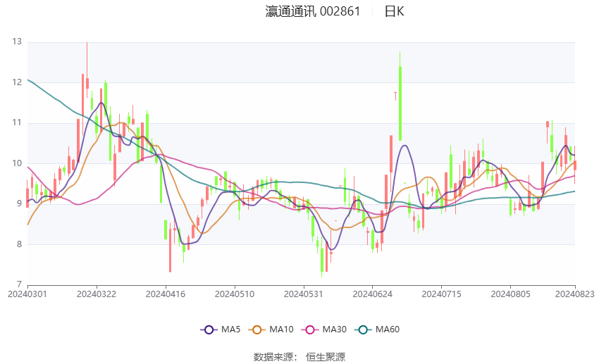Click the data source text 恒生聚源

click(x=326, y=357)
